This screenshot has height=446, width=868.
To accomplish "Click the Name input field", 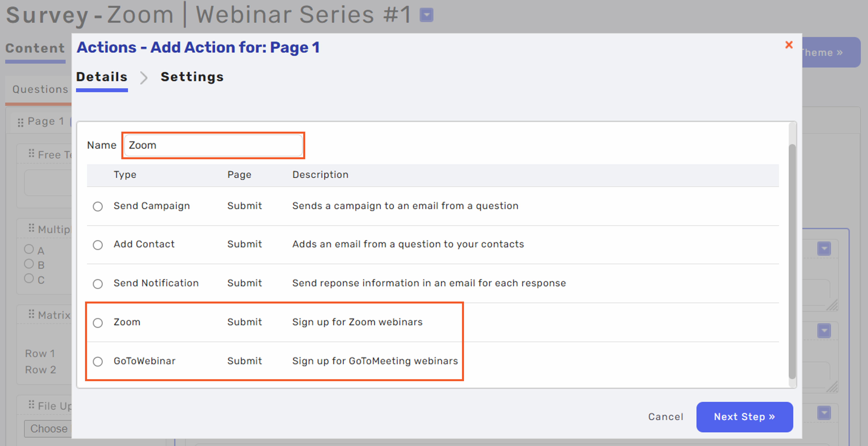I will pyautogui.click(x=213, y=145).
